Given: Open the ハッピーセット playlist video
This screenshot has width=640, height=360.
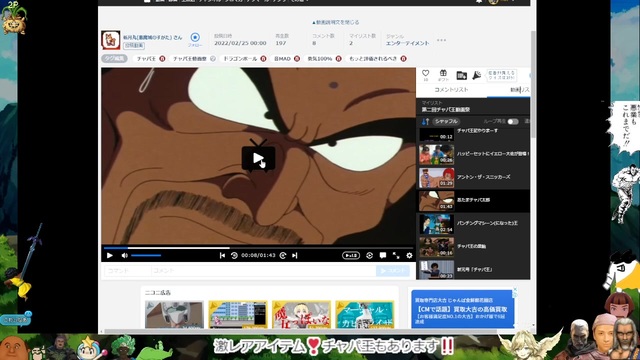Looking at the screenshot, I should (x=473, y=154).
